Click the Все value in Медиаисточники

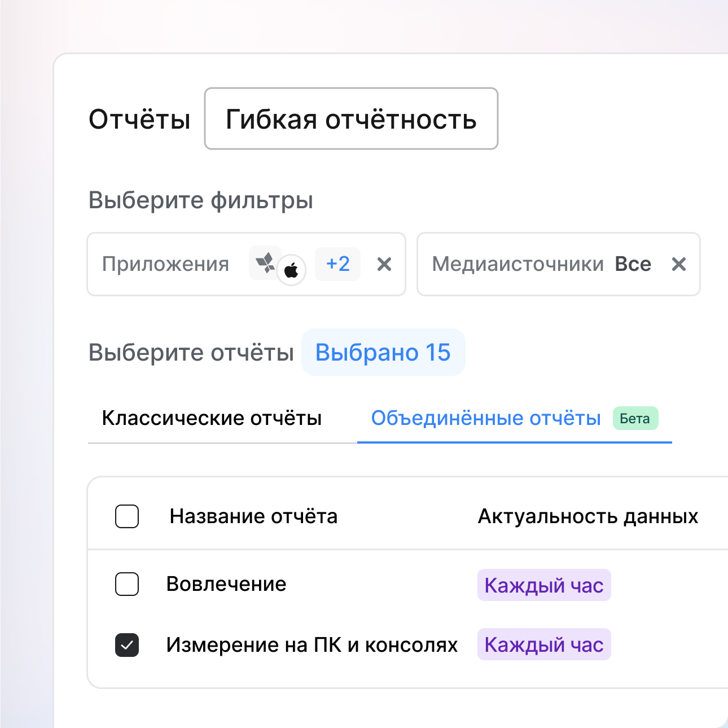point(633,264)
